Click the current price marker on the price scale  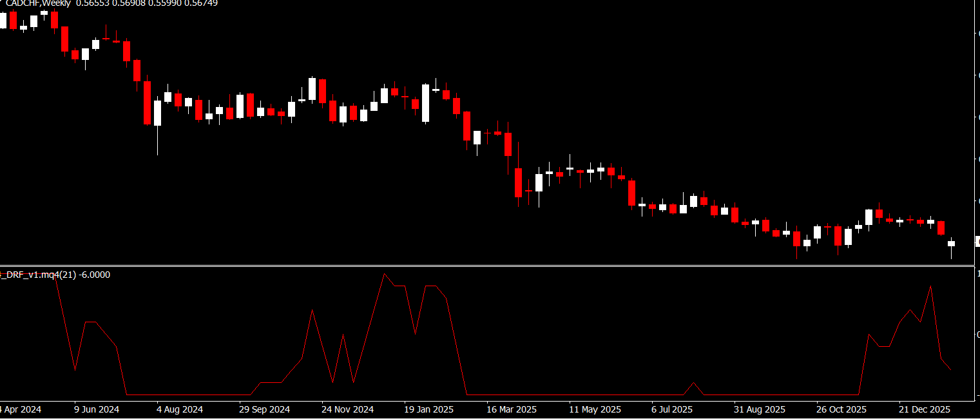pyautogui.click(x=977, y=242)
